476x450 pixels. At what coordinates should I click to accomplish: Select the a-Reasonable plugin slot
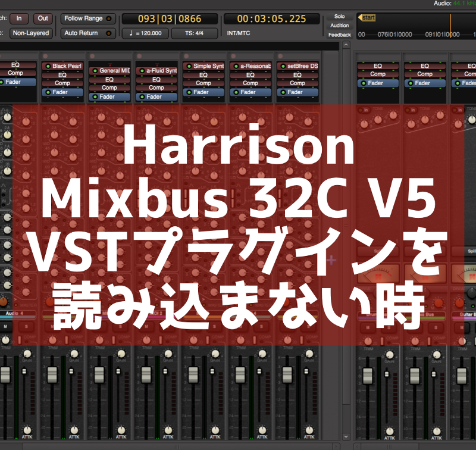(x=250, y=66)
